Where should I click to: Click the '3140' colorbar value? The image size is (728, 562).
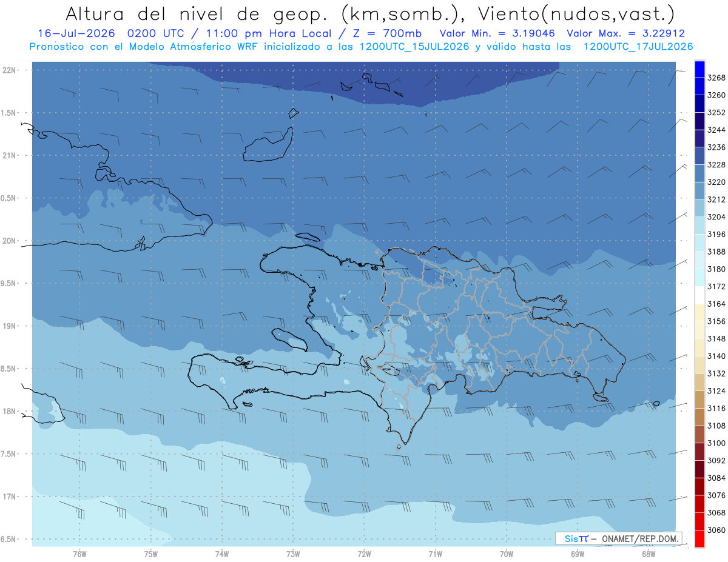[716, 356]
